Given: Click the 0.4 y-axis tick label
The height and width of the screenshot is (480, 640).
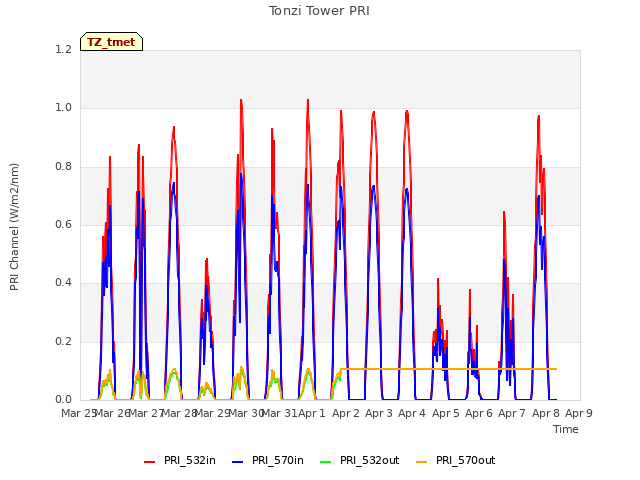Looking at the screenshot, I should point(63,283).
